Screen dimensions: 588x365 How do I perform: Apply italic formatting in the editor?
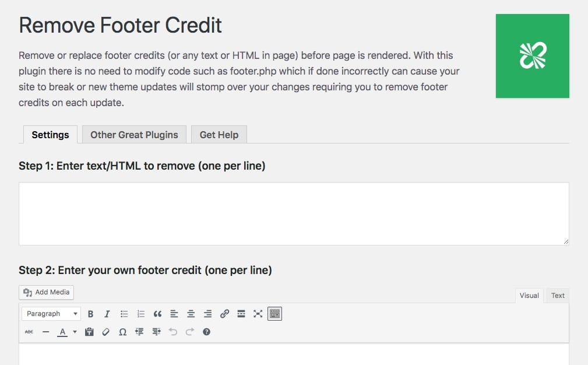pos(107,314)
